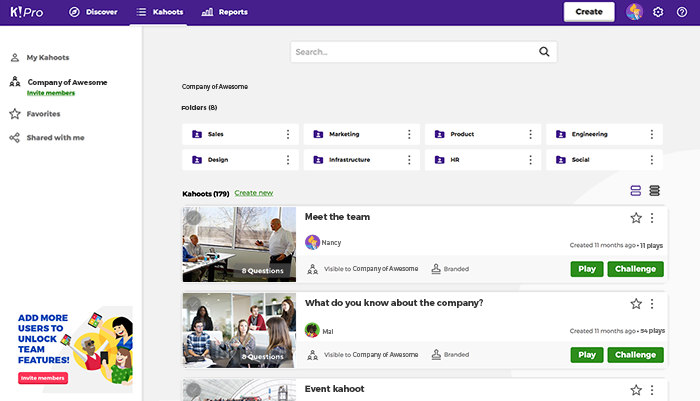
Task: Switch to the compact list view
Action: tap(654, 191)
